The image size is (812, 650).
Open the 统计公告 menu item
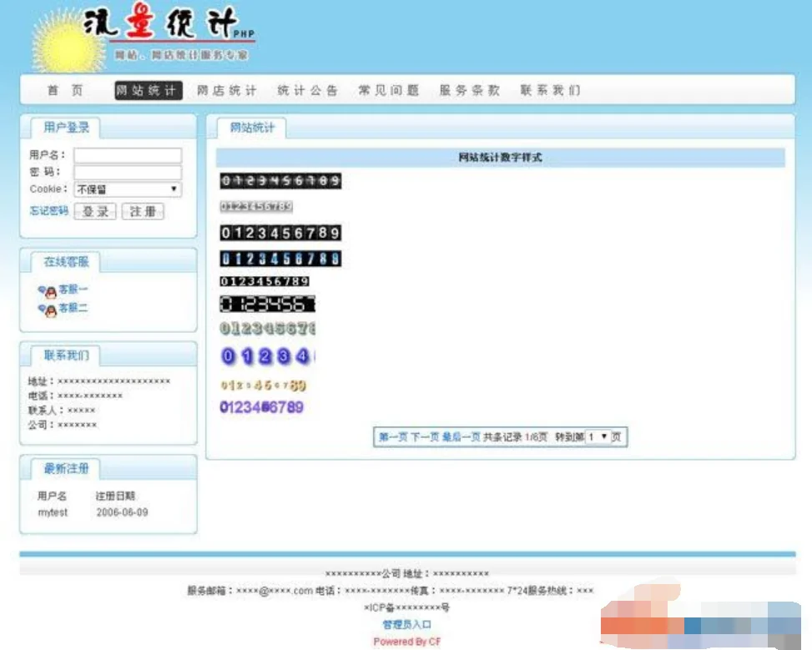tap(307, 91)
